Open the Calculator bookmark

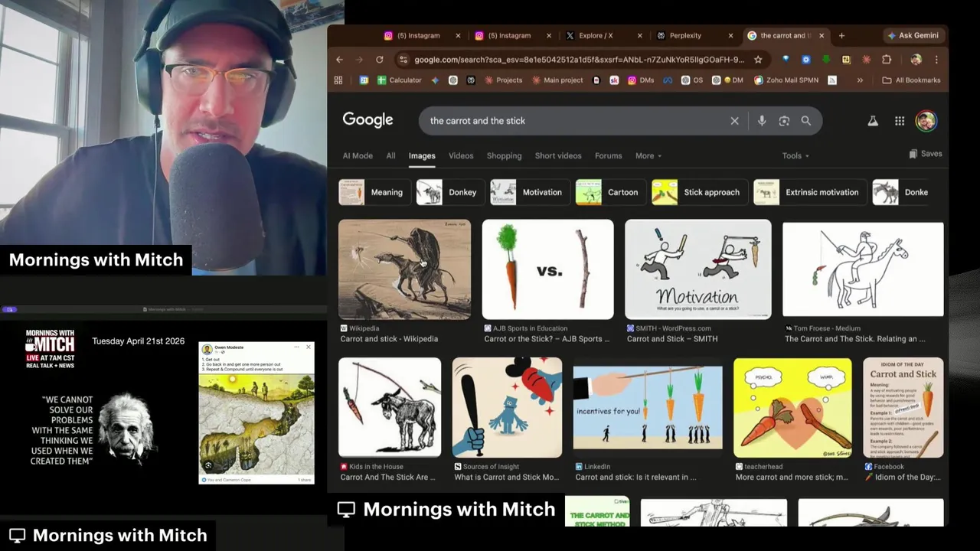399,80
